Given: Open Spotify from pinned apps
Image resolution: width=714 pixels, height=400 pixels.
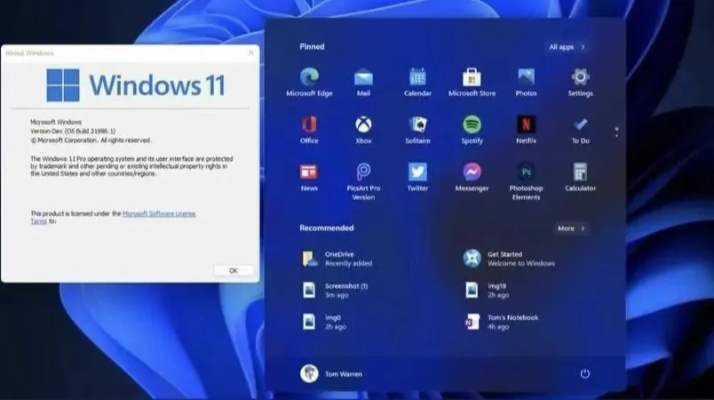Looking at the screenshot, I should pyautogui.click(x=472, y=130).
